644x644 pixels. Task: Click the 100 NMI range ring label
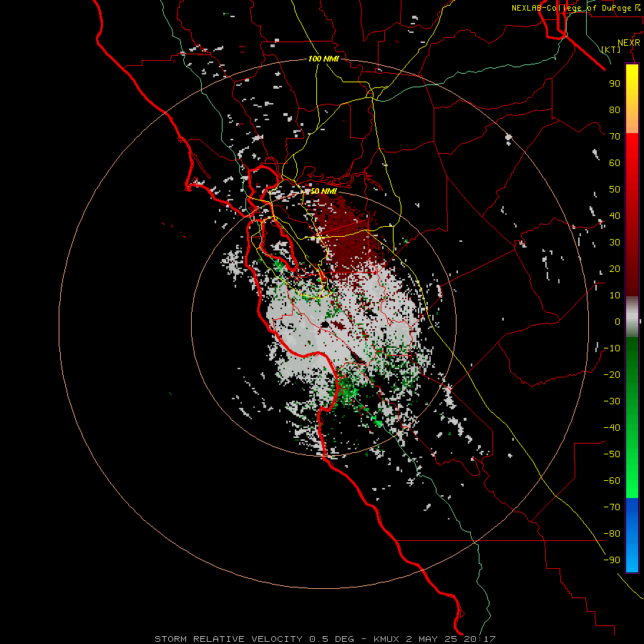click(323, 59)
